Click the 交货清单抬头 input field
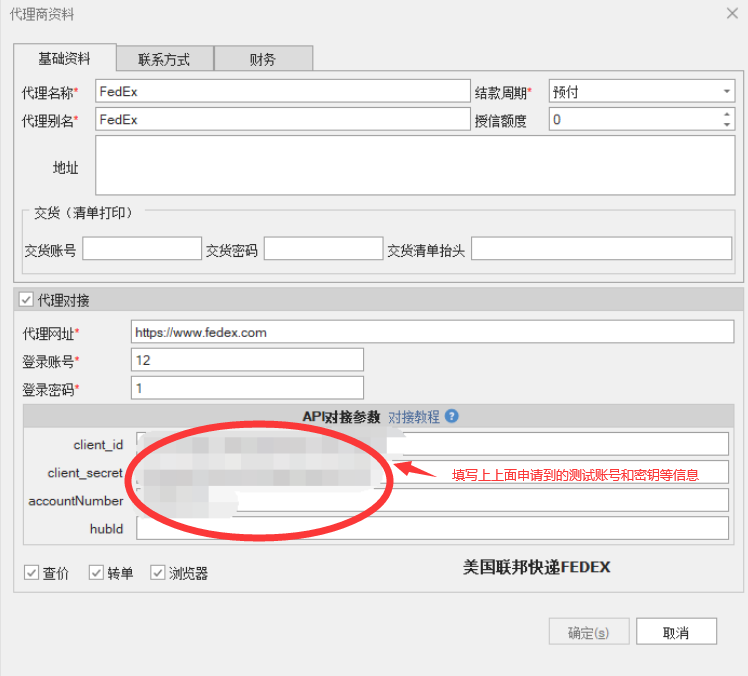748x676 pixels. pos(600,249)
